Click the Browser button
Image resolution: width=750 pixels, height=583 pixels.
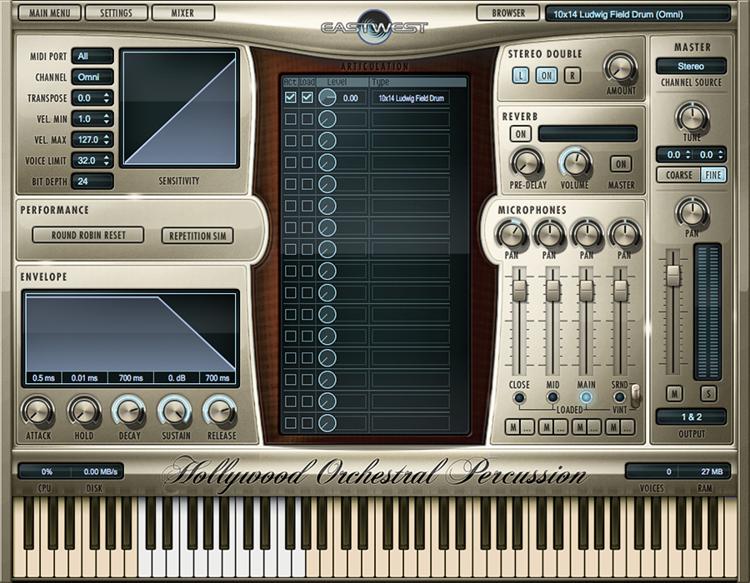[x=507, y=13]
